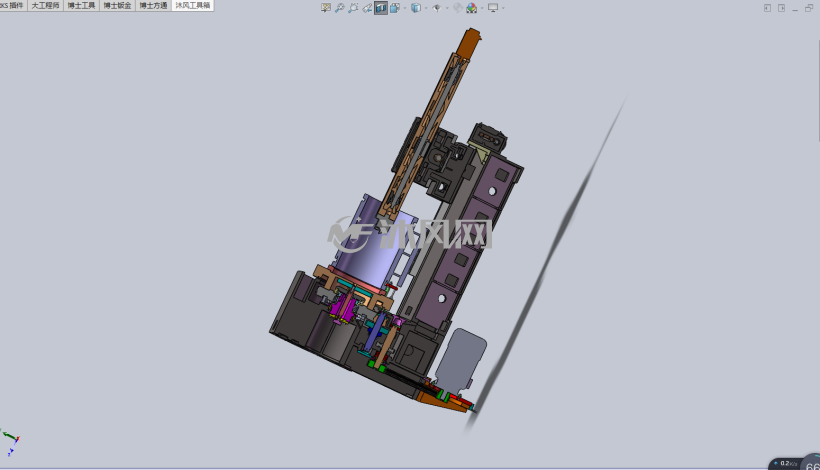This screenshot has width=820, height=470.
Task: Click the XYZ coordinate triad
Action: (x=9, y=442)
